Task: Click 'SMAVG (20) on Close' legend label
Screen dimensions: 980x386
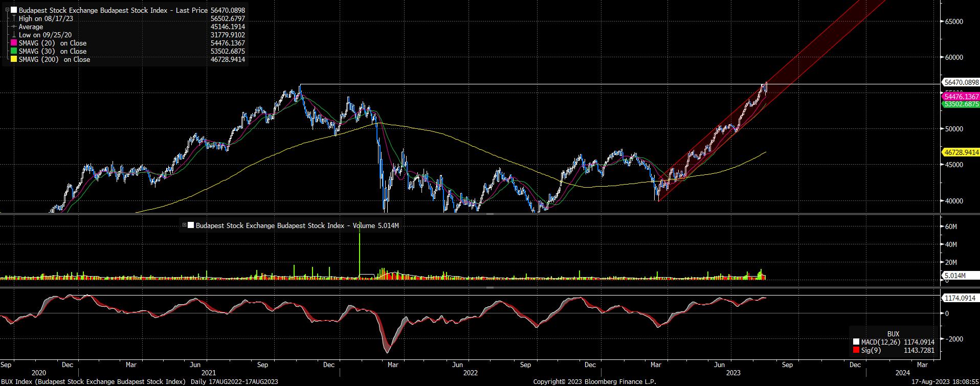Action: coord(53,43)
